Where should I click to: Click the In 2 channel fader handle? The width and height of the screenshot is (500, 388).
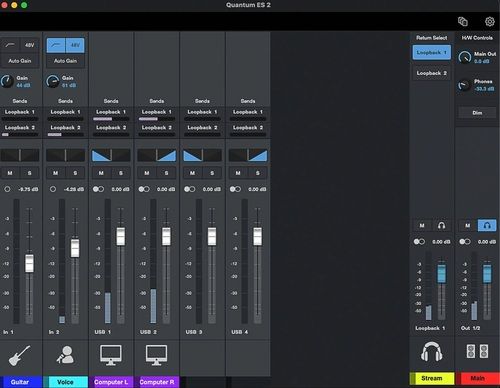(75, 248)
